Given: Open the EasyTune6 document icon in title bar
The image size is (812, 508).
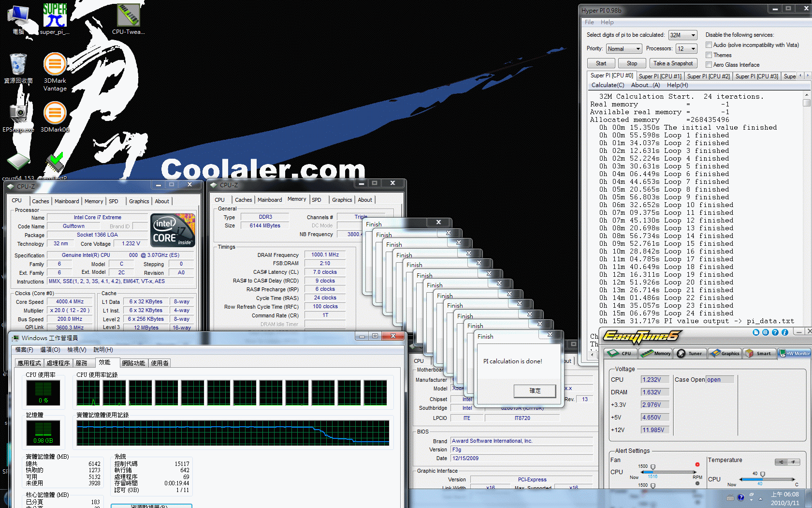Looking at the screenshot, I should coord(756,332).
